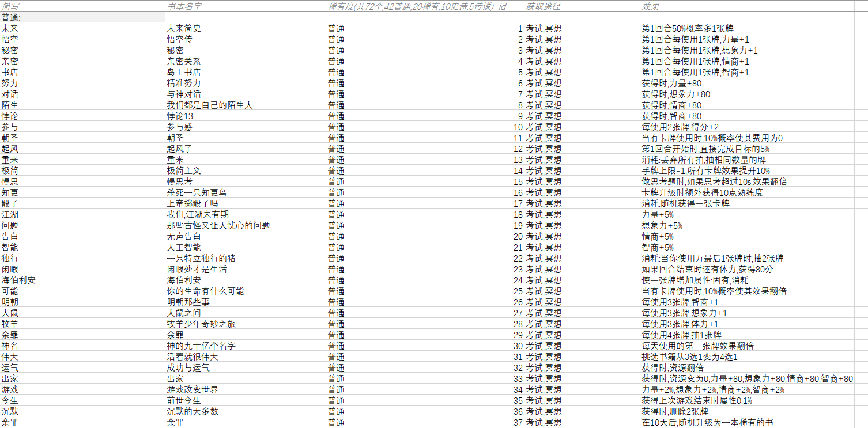Select the 书本名字 header cell
Screen dimensions: 868x428
coord(246,6)
